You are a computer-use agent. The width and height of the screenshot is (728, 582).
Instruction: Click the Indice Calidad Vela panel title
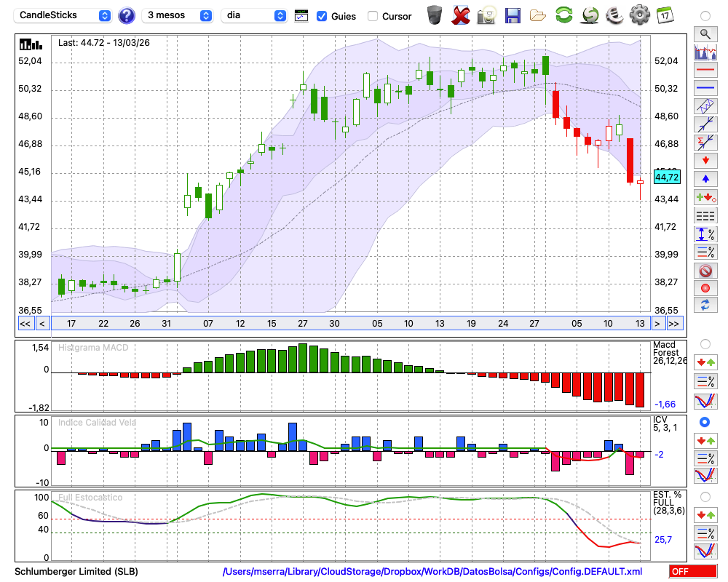tap(97, 423)
